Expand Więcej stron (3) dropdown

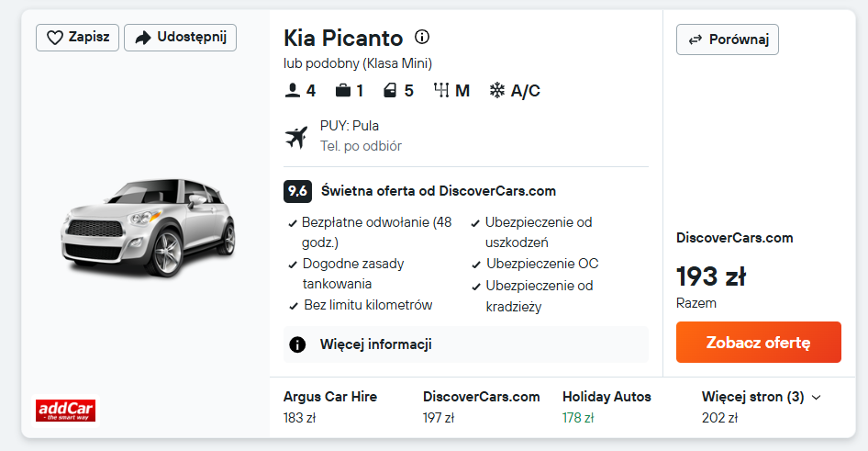762,397
